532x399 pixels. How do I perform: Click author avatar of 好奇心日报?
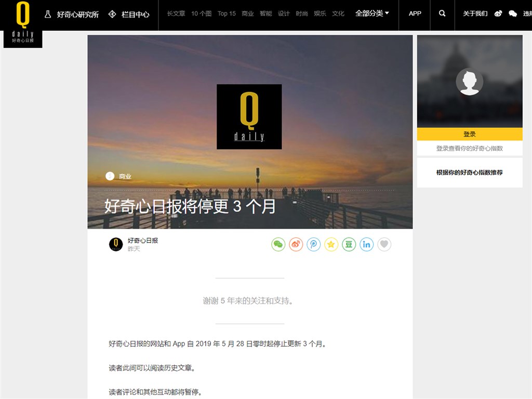116,244
